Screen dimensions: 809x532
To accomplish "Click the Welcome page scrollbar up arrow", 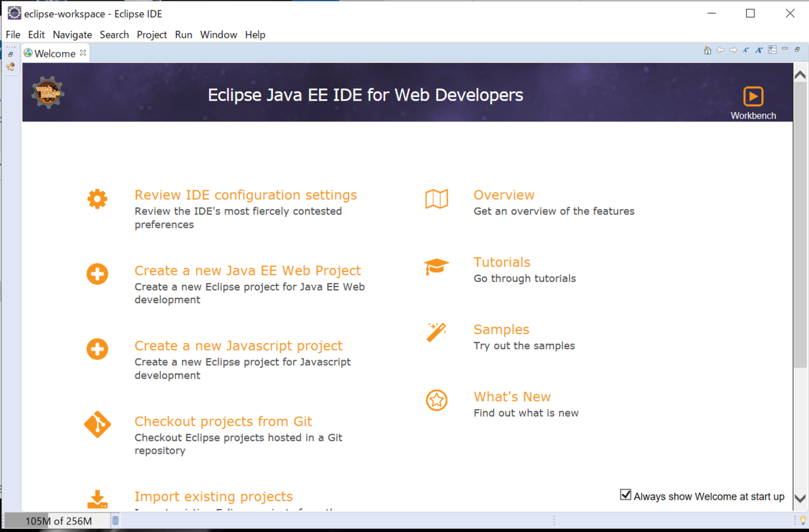I will coord(800,75).
